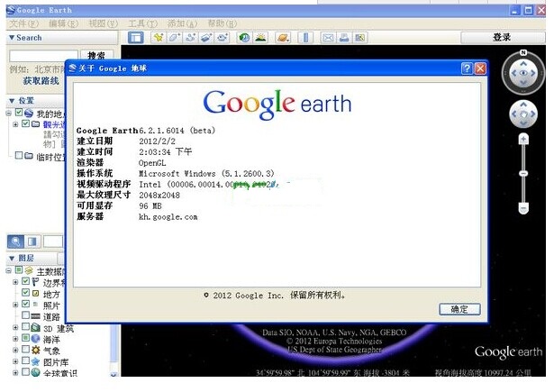Expand the 3D 建筑 tree node
Viewport: 554px width, 392px height.
pos(15,328)
